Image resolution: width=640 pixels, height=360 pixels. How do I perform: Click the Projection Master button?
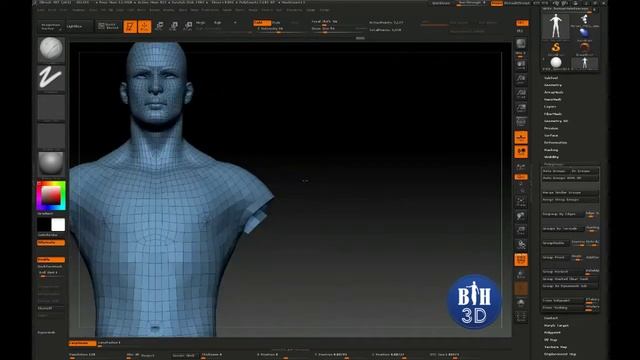(52, 27)
